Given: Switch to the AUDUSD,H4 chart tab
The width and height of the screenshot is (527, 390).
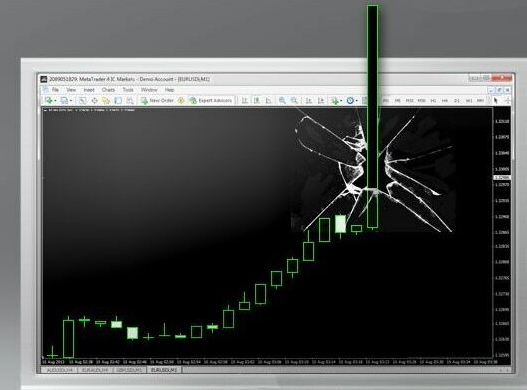Looking at the screenshot, I should tap(59, 369).
